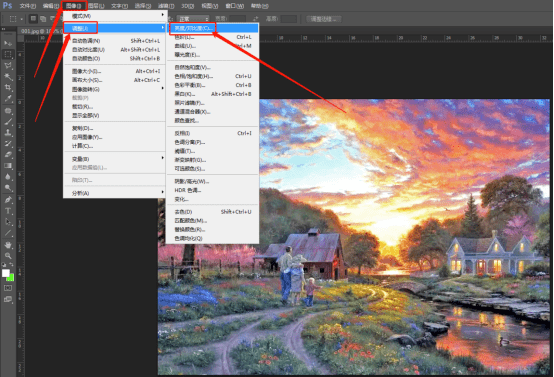
Task: Click the Screen Mode icon
Action: click(8, 299)
